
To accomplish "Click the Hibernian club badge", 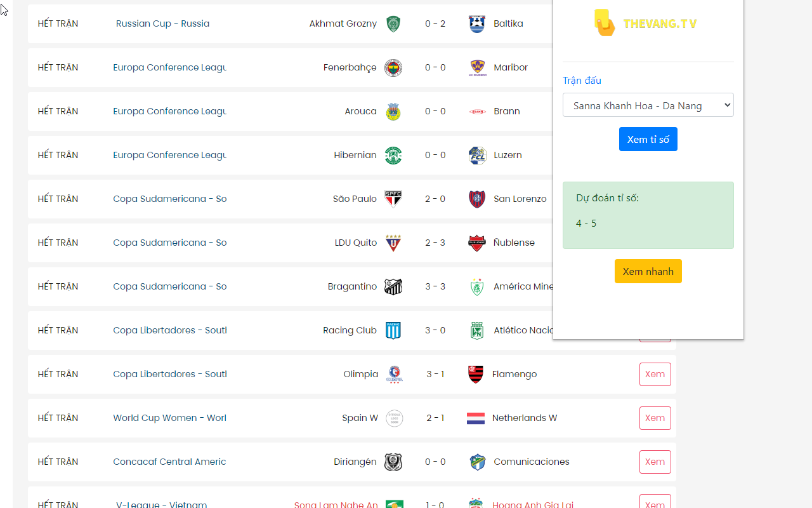I will point(393,156).
